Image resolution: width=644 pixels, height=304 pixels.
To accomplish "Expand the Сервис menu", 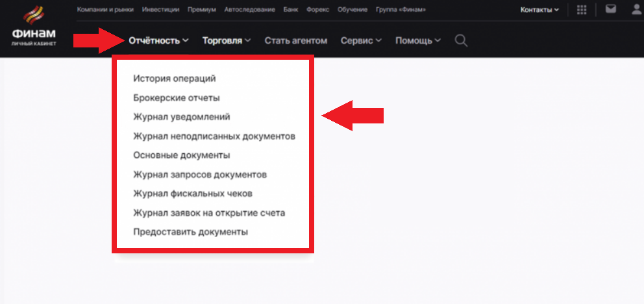I will (360, 40).
